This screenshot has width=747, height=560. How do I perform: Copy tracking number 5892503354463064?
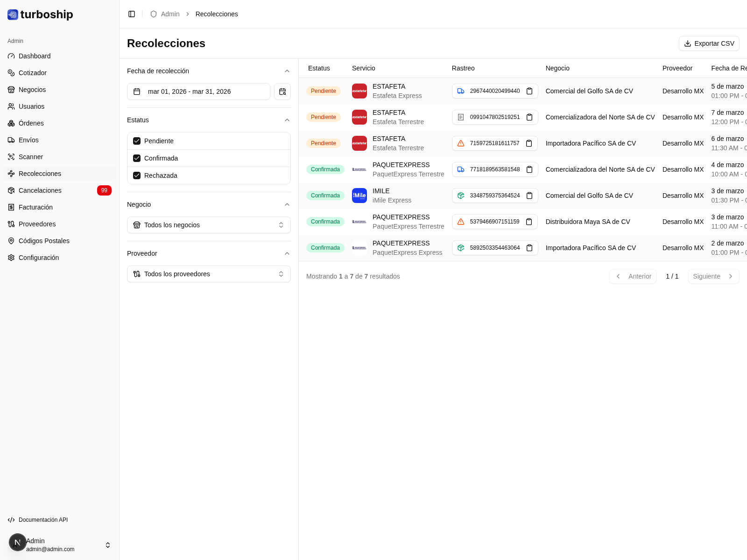pos(529,248)
